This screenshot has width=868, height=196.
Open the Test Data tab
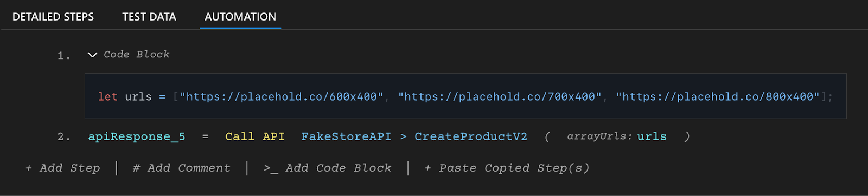pos(149,17)
